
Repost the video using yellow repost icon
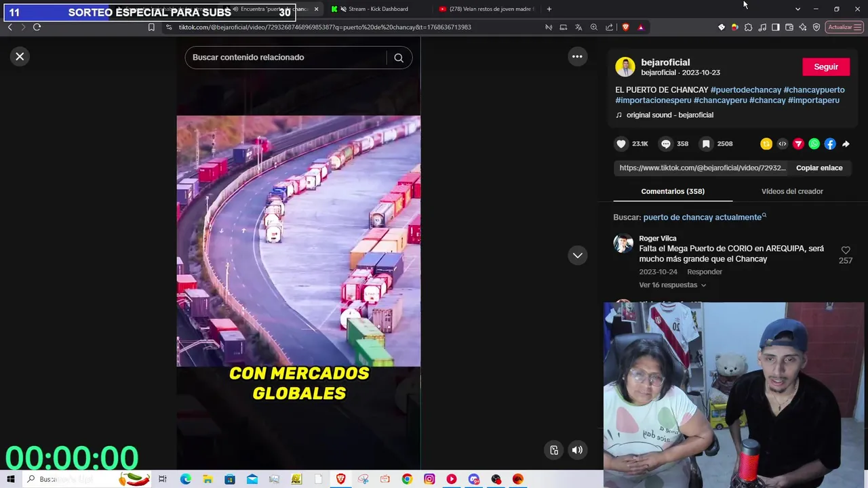click(x=766, y=144)
